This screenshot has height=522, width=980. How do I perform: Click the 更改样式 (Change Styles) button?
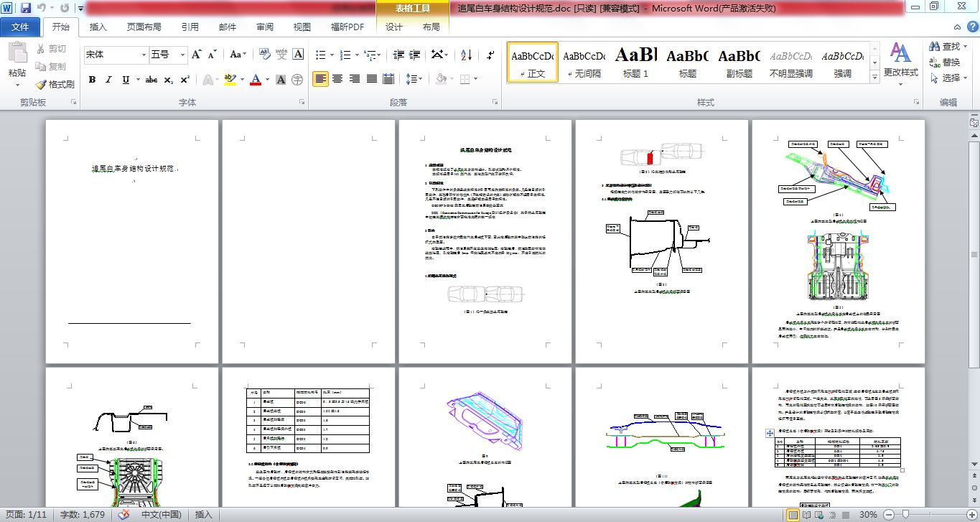point(900,61)
